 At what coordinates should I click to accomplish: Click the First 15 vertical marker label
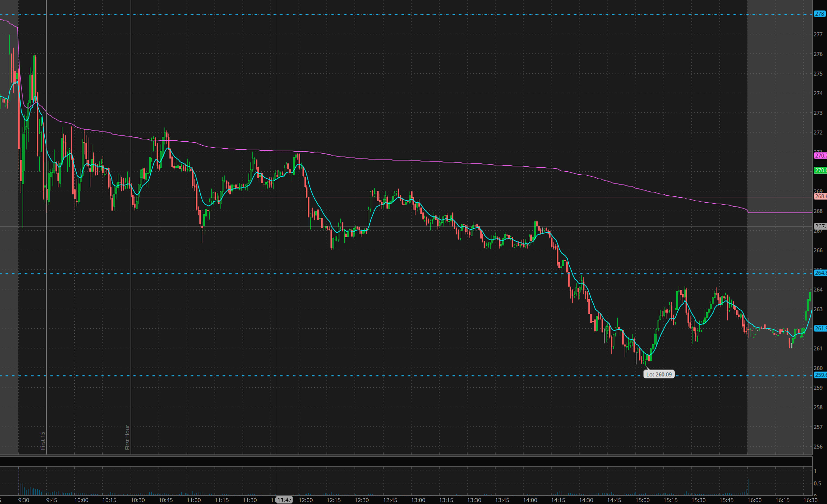tap(43, 440)
